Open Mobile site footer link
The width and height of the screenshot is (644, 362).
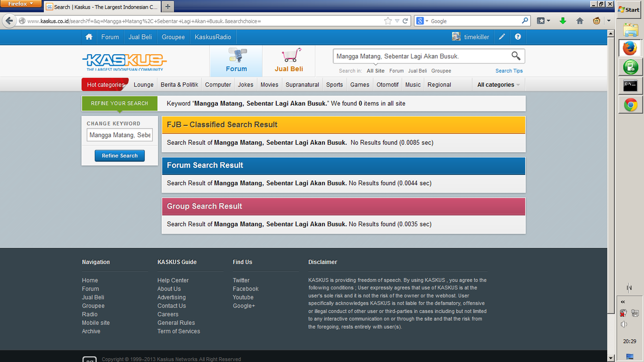pyautogui.click(x=96, y=323)
